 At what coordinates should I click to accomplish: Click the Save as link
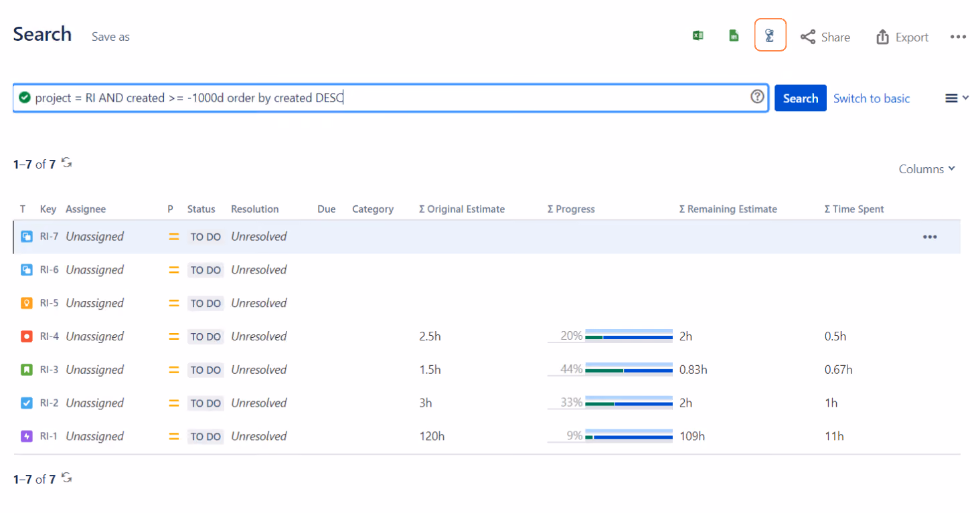point(110,37)
